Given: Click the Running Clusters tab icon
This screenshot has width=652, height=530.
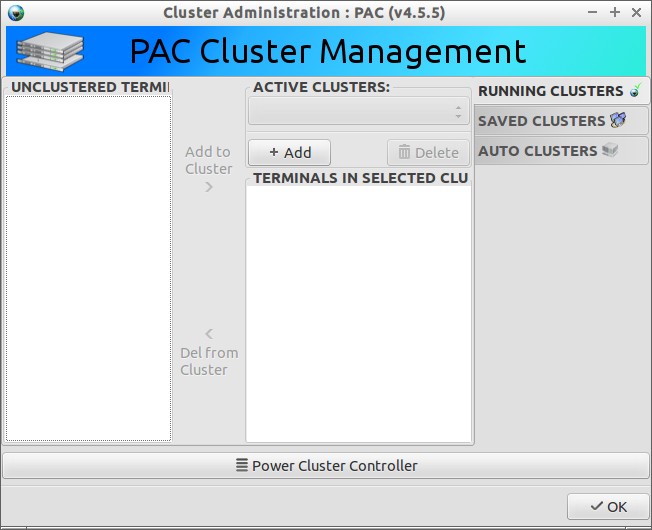Looking at the screenshot, I should coord(635,90).
